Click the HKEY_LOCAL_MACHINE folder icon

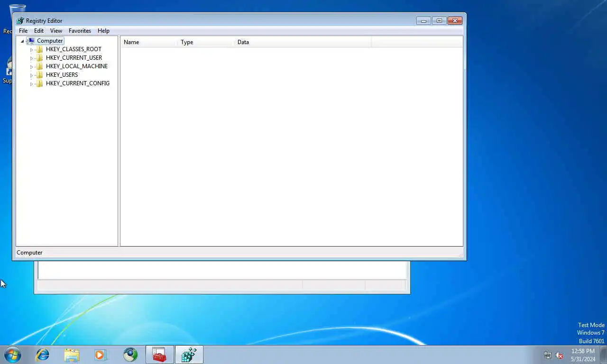click(x=39, y=66)
